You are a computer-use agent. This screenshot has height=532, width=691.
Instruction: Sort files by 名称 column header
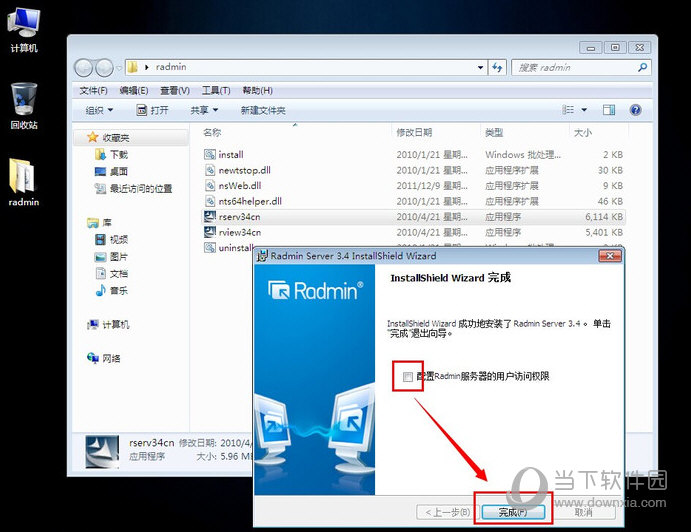(212, 132)
